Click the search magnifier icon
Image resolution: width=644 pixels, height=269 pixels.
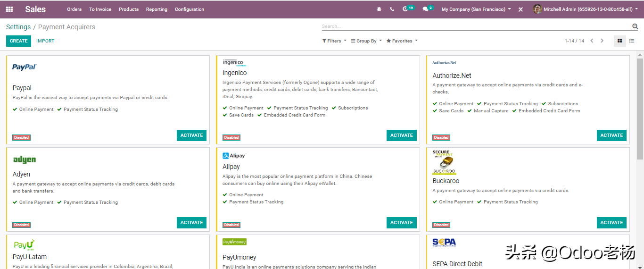[635, 26]
